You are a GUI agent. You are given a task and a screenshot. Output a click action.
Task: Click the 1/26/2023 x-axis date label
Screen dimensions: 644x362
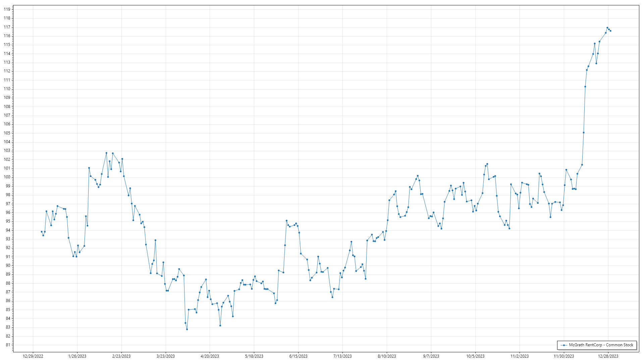click(77, 356)
